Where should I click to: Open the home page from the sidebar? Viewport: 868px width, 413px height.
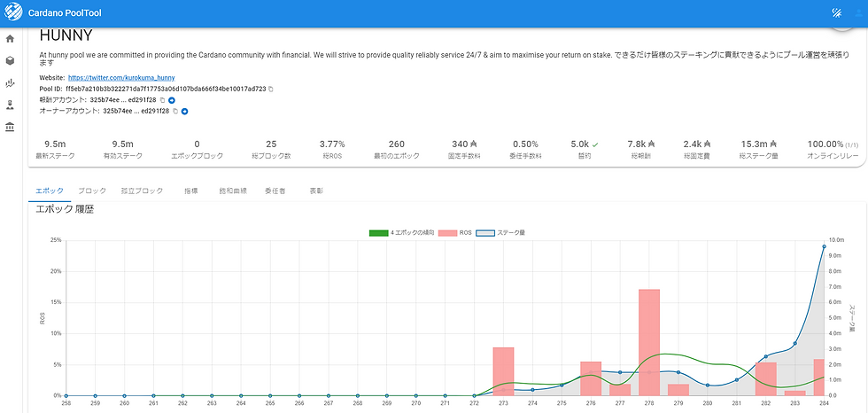pyautogui.click(x=10, y=39)
